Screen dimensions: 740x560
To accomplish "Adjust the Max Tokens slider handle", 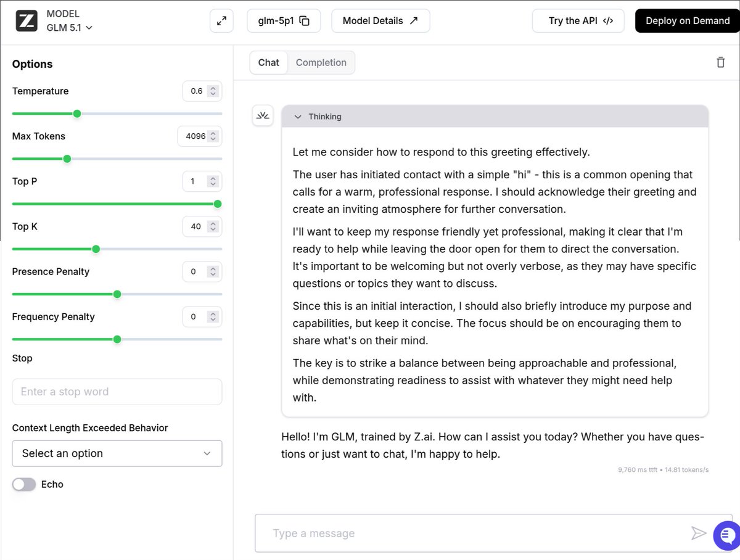I will 67,159.
